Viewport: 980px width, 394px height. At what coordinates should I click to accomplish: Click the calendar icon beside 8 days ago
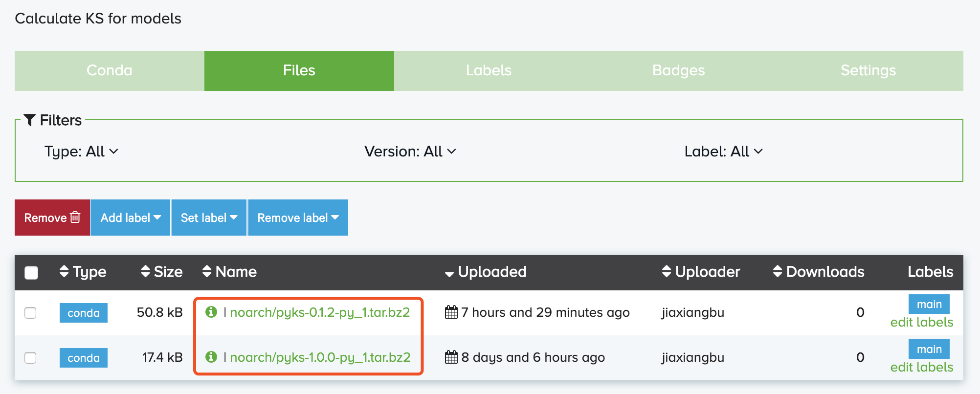tap(451, 357)
